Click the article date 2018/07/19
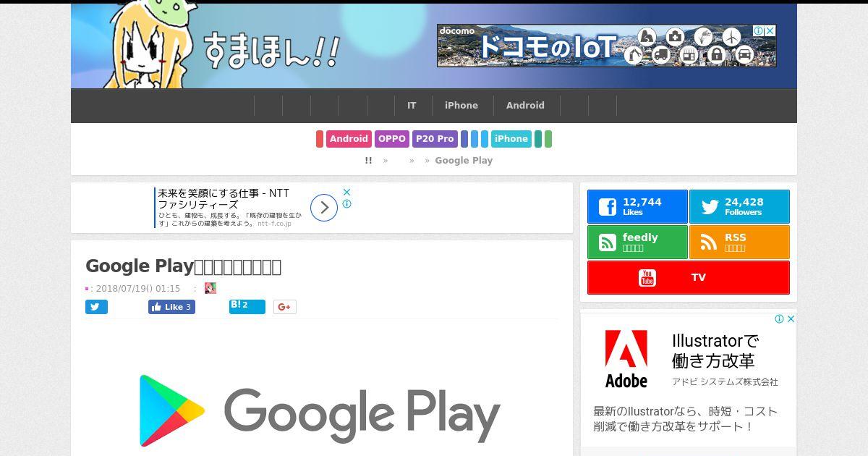 137,288
